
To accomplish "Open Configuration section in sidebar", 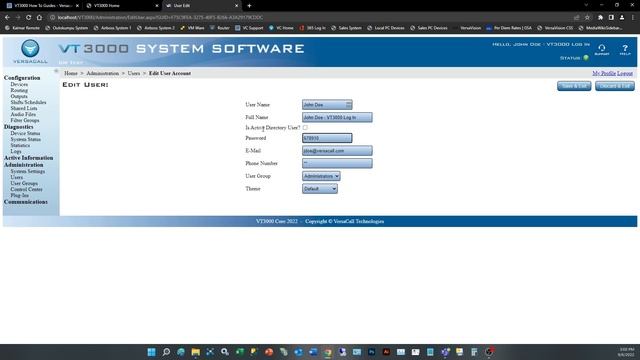I will tap(22, 78).
